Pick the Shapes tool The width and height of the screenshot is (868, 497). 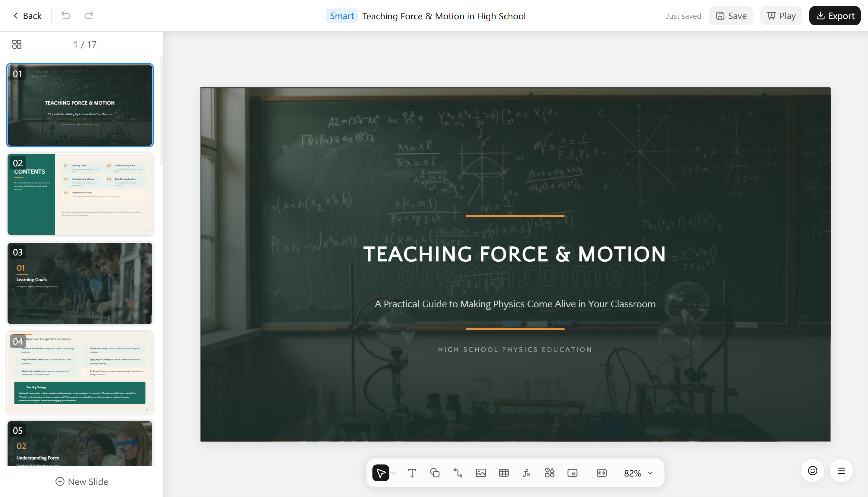[x=435, y=473]
